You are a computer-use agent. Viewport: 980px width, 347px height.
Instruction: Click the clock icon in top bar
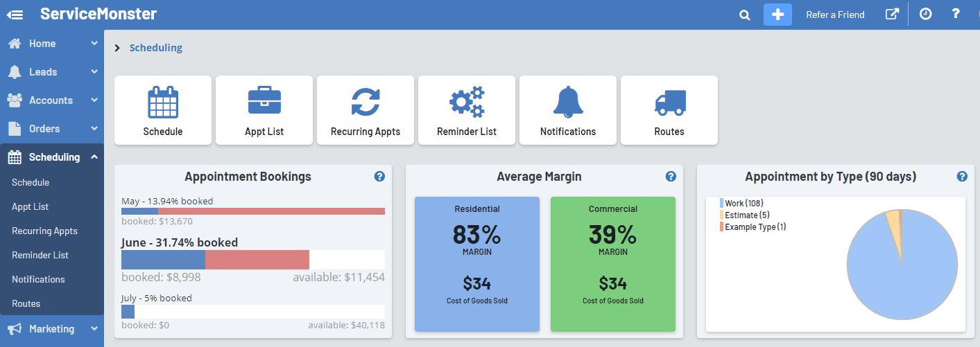(x=925, y=15)
